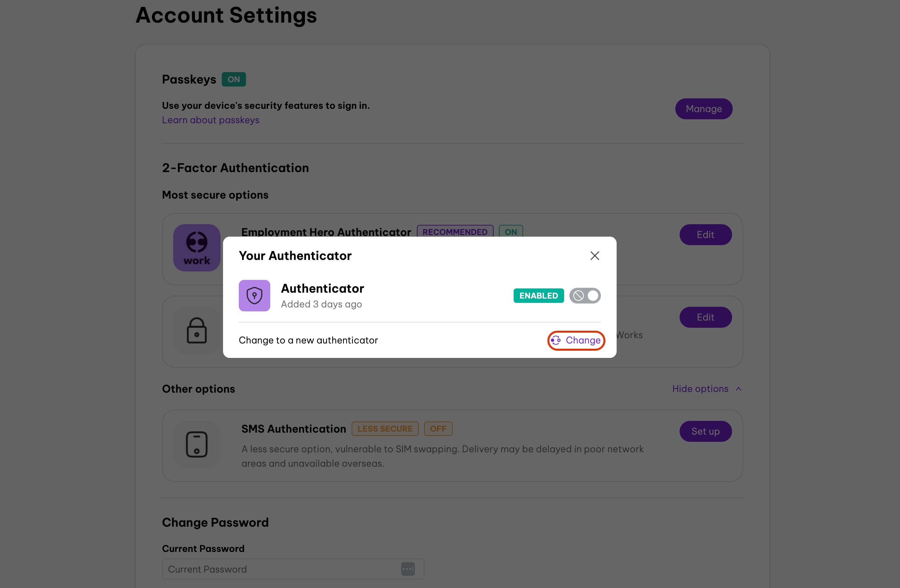Set up SMS Authentication
The image size is (900, 588).
pos(706,431)
